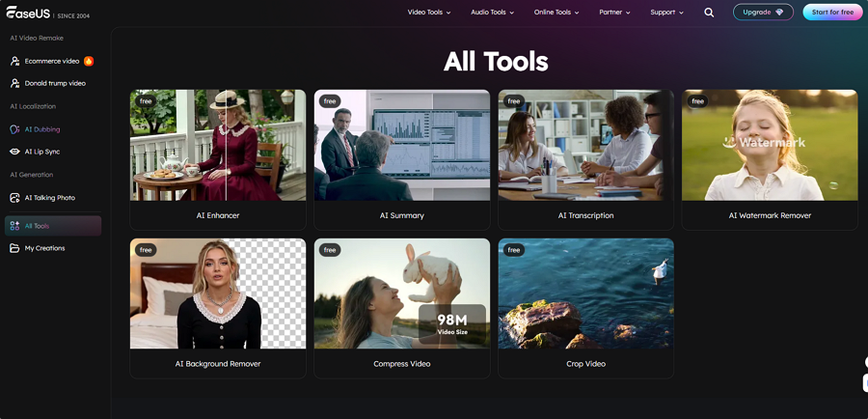Click the AI Transcription thumbnail image

(x=585, y=145)
